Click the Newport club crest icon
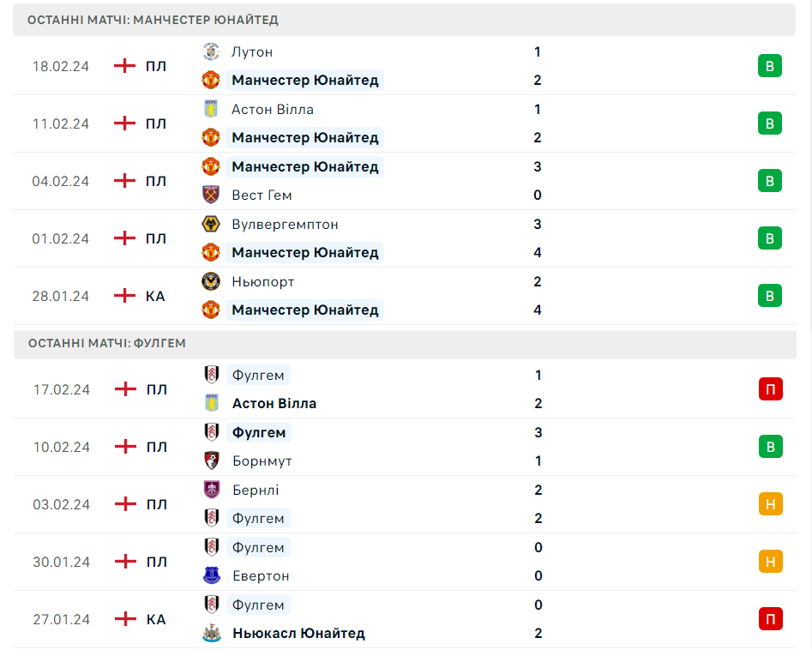Screen dimensions: 812x650 tap(210, 281)
